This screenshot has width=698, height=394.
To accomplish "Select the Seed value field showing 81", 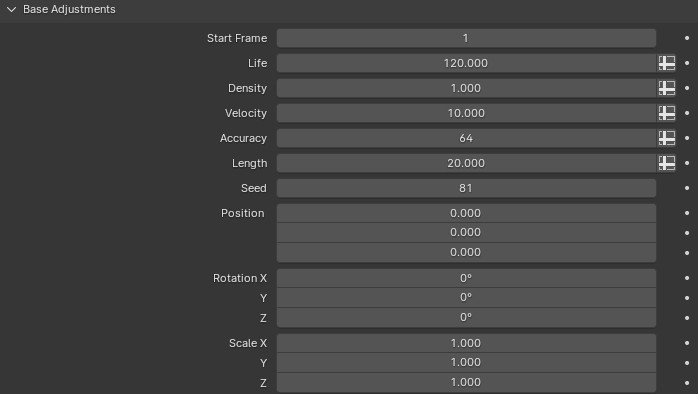I will 466,188.
